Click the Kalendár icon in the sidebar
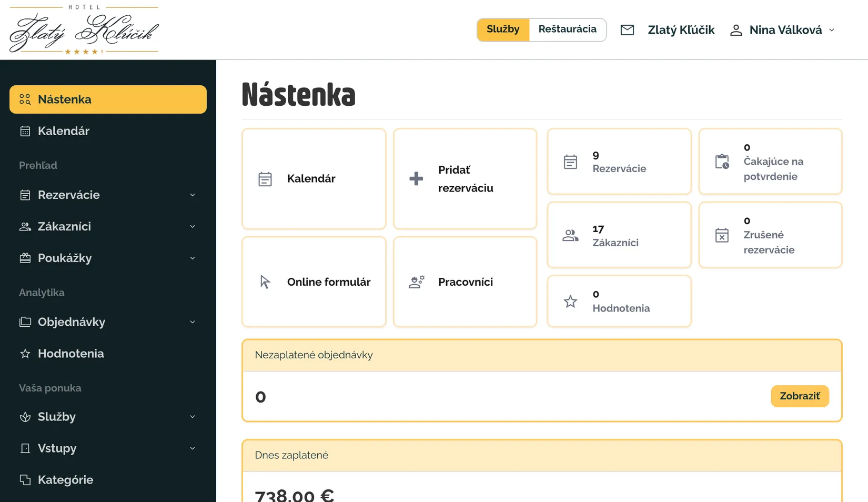Screen dimensions: 868x502 (25, 131)
